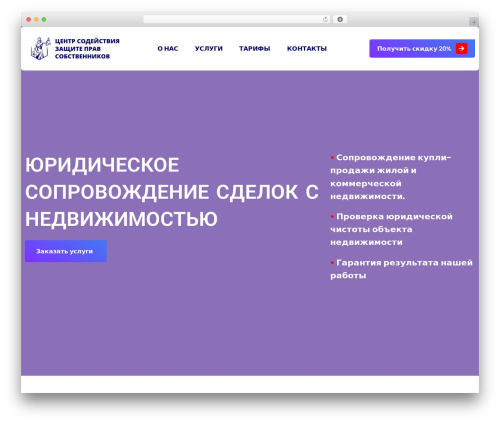Click the yellow minimize window dot
The width and height of the screenshot is (500, 423).
pyautogui.click(x=36, y=20)
